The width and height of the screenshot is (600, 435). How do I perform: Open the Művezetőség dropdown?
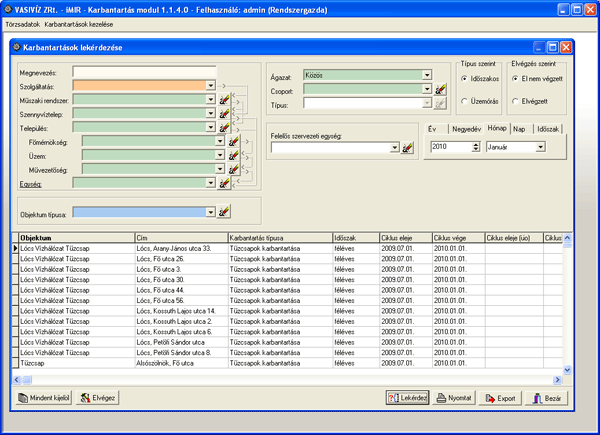220,169
